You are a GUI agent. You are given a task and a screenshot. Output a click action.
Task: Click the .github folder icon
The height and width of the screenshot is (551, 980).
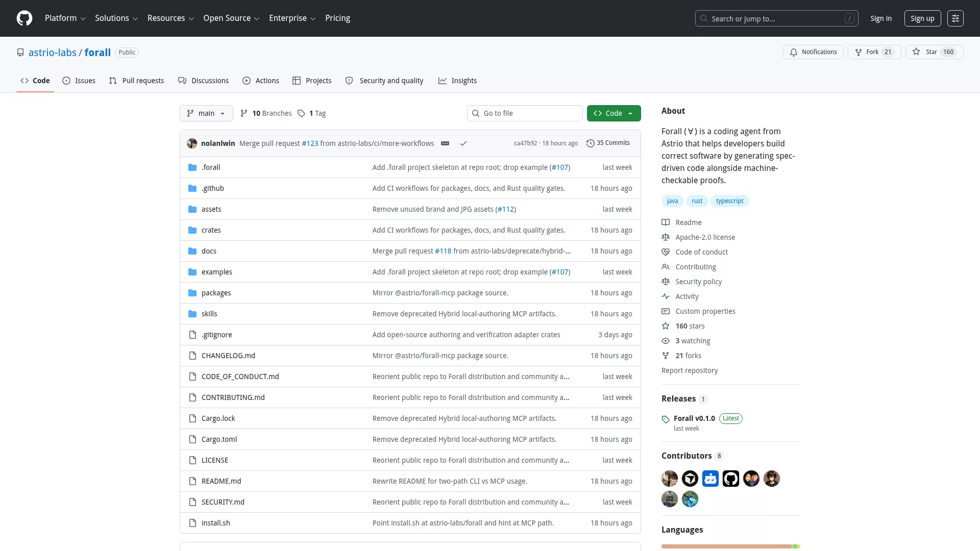(x=192, y=188)
